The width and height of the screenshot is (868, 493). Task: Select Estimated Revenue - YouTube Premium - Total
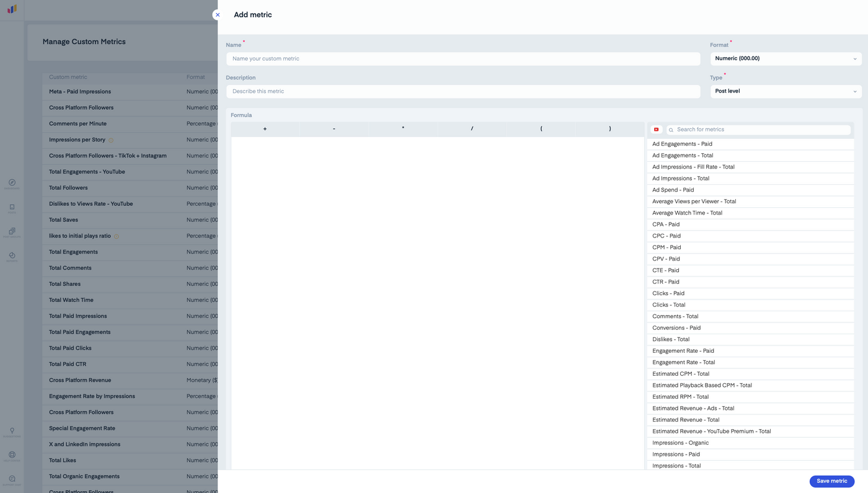point(750,431)
